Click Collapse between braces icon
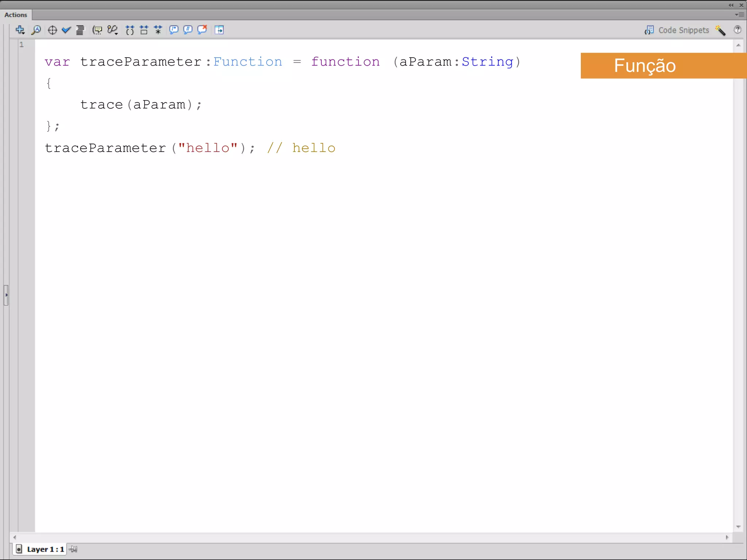Screen dimensions: 747x560 130,30
